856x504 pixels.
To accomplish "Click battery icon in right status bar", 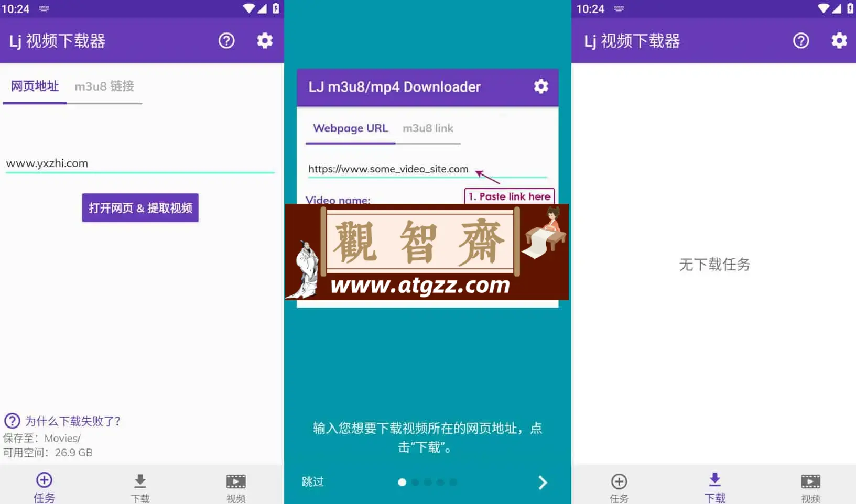I will click(x=850, y=8).
